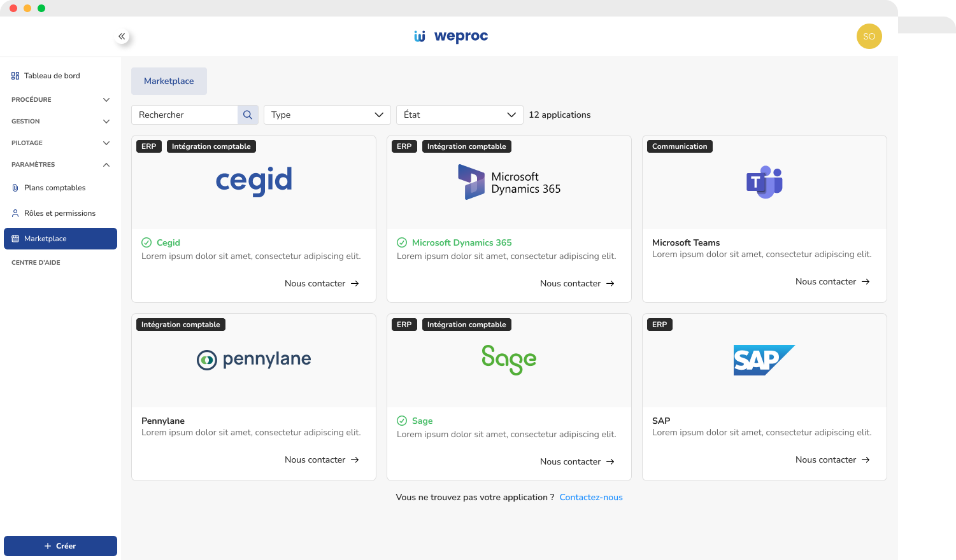This screenshot has width=956, height=560.
Task: Select the Plans comptables paperclip icon
Action: pos(14,187)
